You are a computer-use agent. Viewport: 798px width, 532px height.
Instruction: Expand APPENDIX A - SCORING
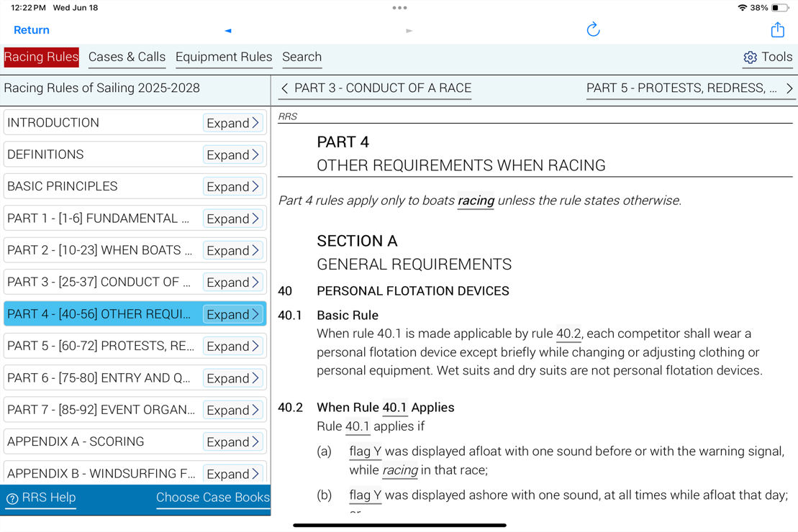click(x=232, y=441)
